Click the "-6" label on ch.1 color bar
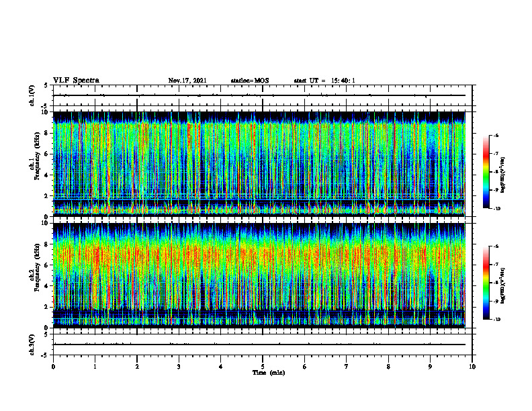Viewport: 532px width, 411px height. (x=496, y=135)
